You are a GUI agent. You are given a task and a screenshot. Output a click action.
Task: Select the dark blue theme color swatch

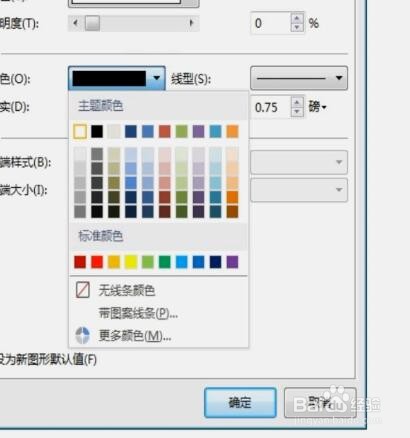[x=131, y=131]
